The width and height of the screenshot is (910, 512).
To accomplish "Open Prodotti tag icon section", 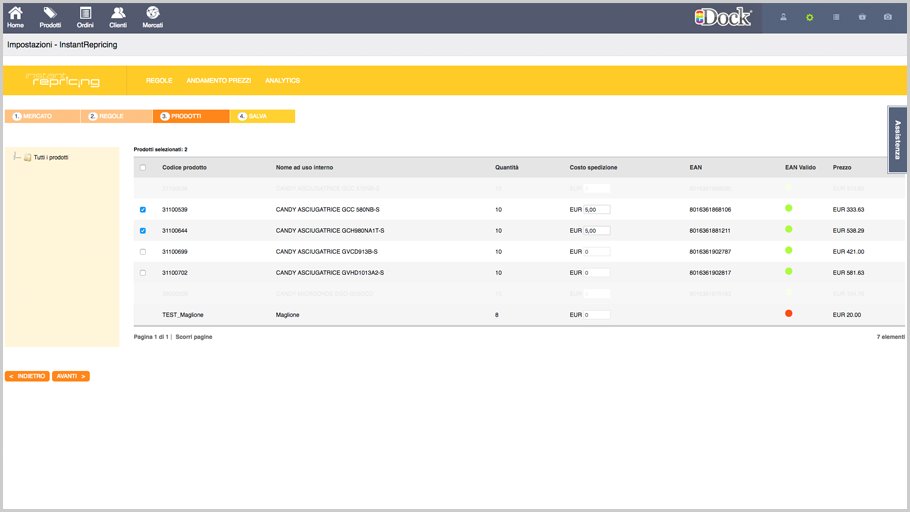I will point(50,17).
